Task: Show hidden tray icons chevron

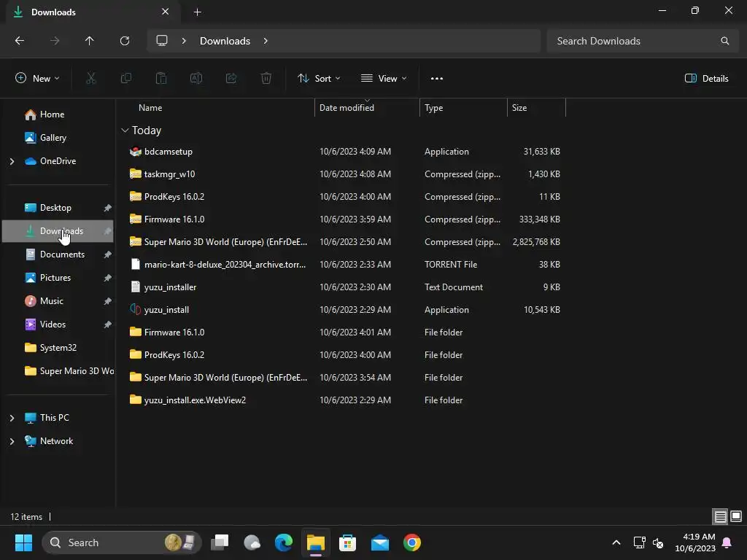Action: click(616, 542)
